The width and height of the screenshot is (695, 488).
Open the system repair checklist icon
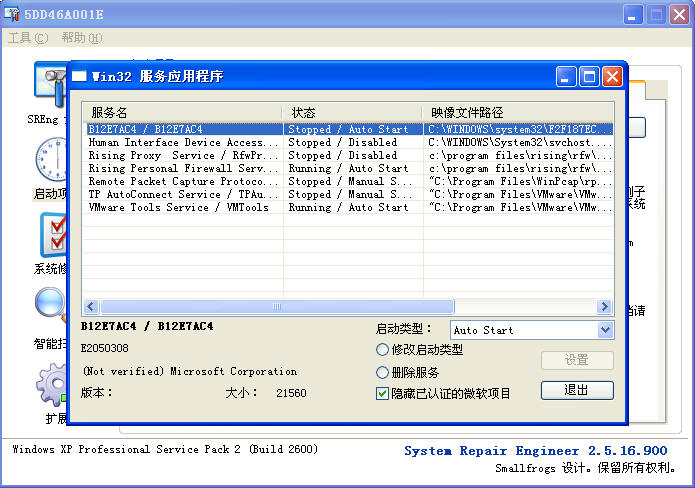tap(53, 235)
